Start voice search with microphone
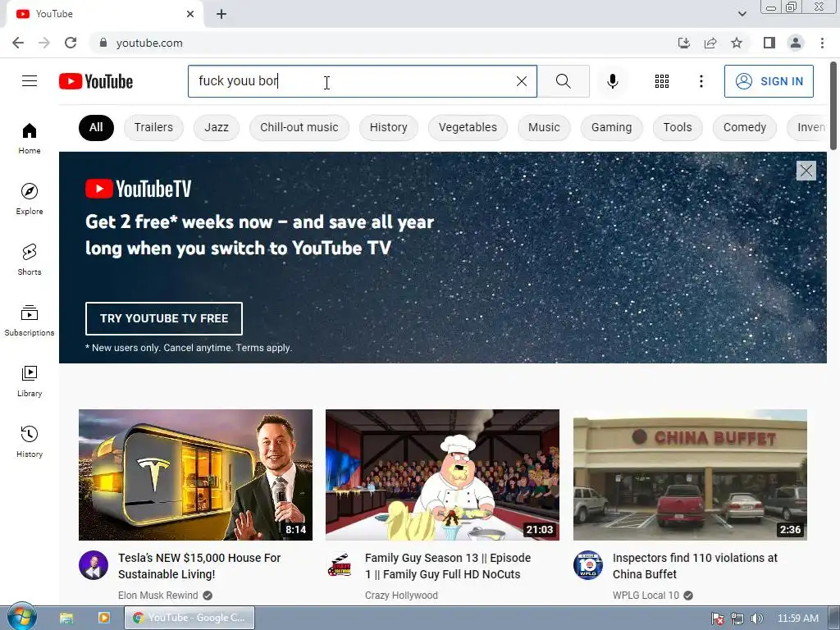 (x=612, y=81)
